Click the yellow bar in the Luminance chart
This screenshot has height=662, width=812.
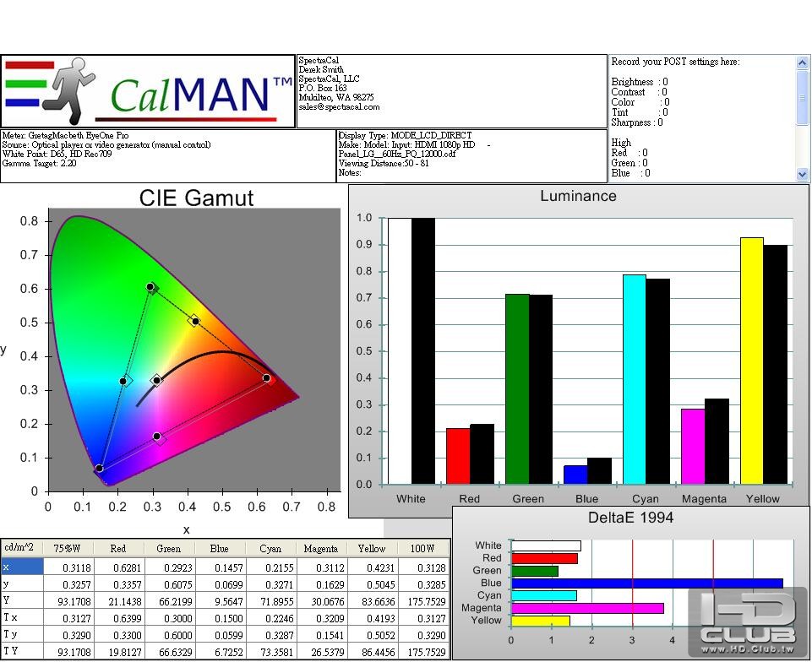point(752,361)
